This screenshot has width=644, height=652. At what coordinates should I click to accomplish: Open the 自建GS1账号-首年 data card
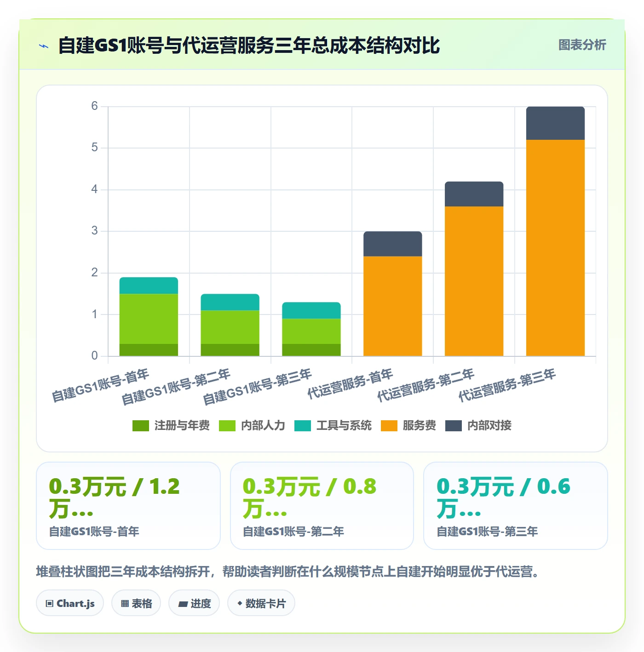(x=128, y=506)
